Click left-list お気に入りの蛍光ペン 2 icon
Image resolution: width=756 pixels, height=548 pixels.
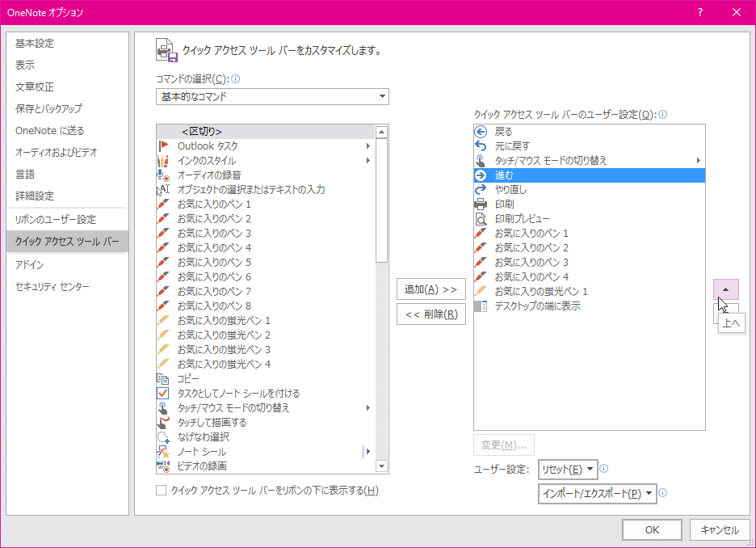164,335
